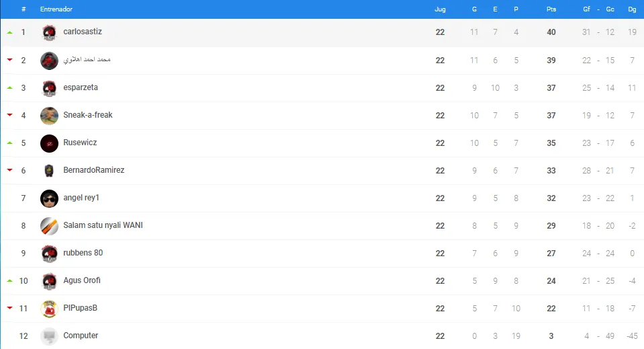Click the green up arrow beside rank 1
Screen dimensions: 644x349
pyautogui.click(x=10, y=32)
